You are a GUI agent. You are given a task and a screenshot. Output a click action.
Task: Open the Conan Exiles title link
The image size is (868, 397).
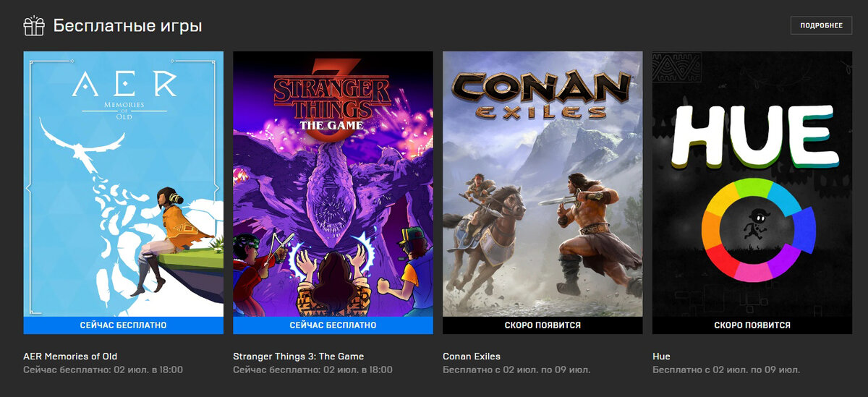click(x=472, y=357)
